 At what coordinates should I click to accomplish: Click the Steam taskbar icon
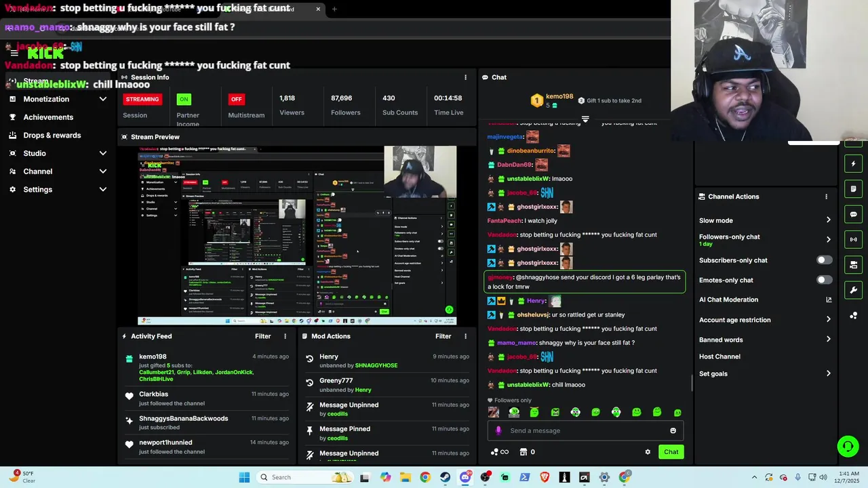coord(445,477)
